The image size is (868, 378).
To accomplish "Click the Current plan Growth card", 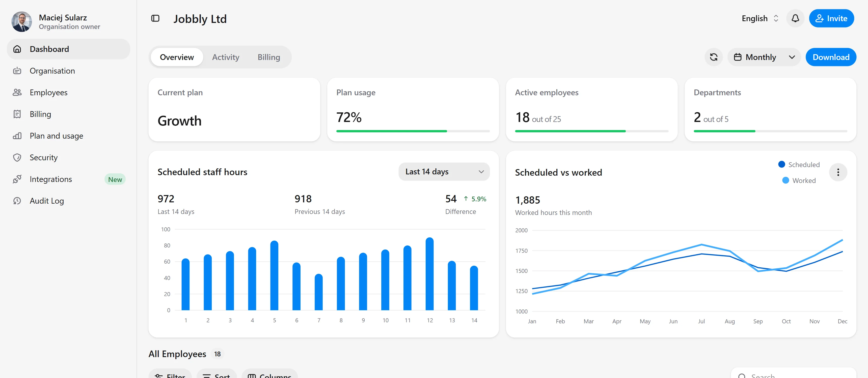I will (234, 109).
